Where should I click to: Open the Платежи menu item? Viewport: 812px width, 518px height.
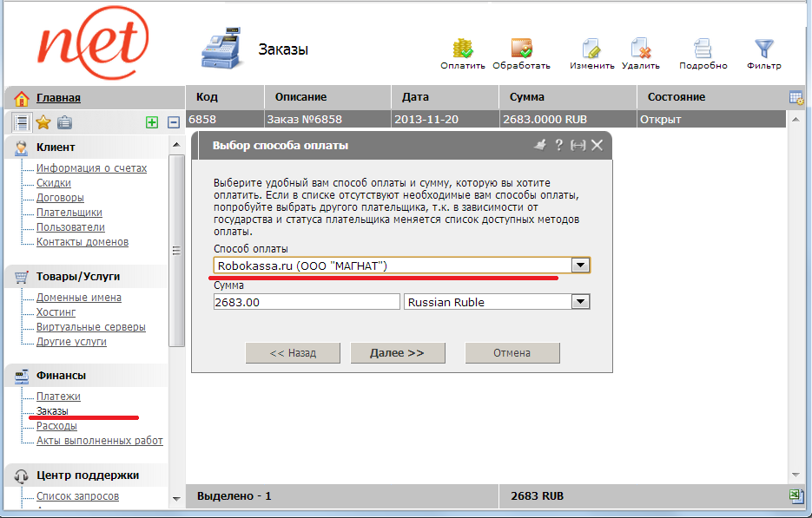[58, 397]
